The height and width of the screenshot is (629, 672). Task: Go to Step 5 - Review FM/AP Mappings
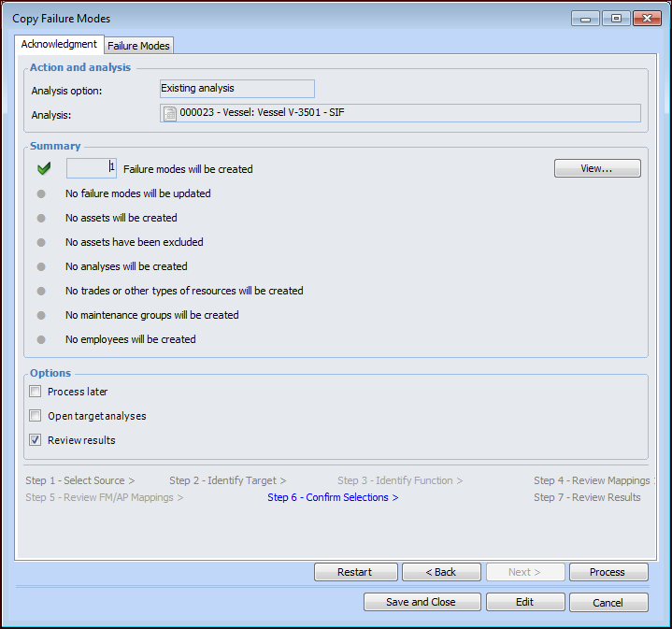click(104, 497)
